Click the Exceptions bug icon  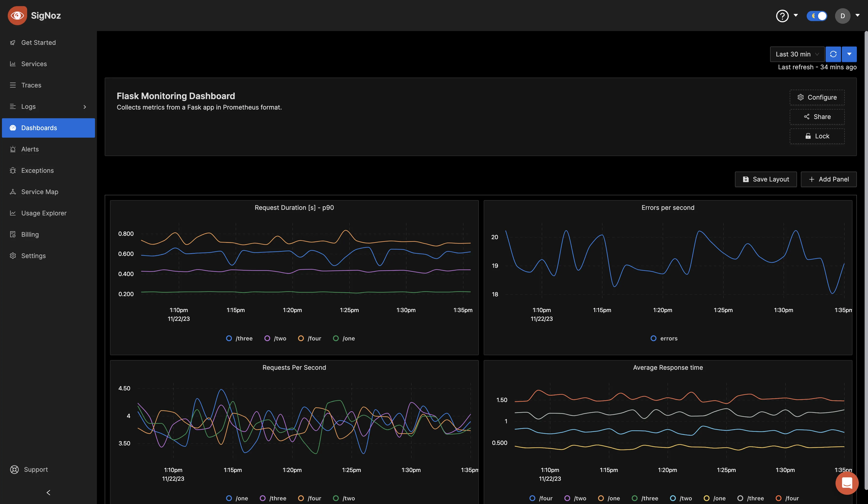click(13, 171)
